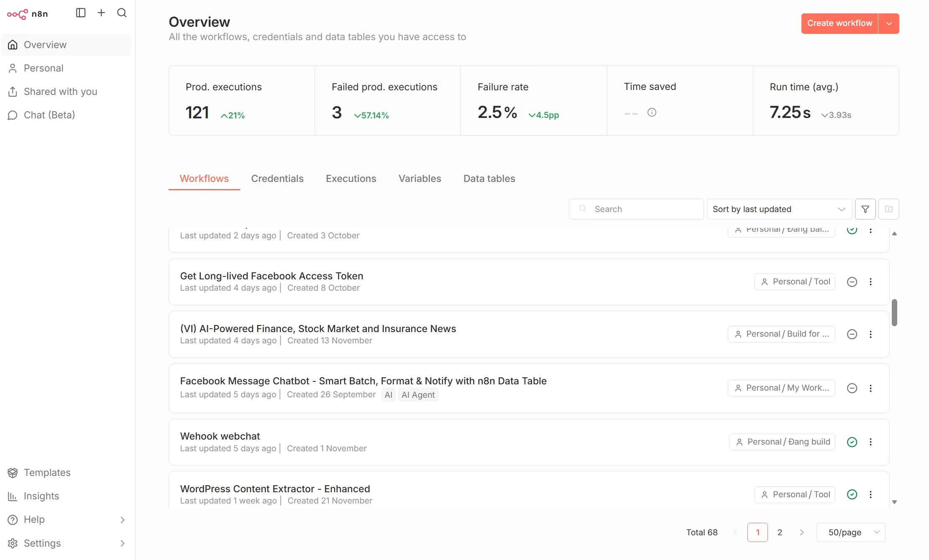Change the 50/page size dropdown

[851, 532]
